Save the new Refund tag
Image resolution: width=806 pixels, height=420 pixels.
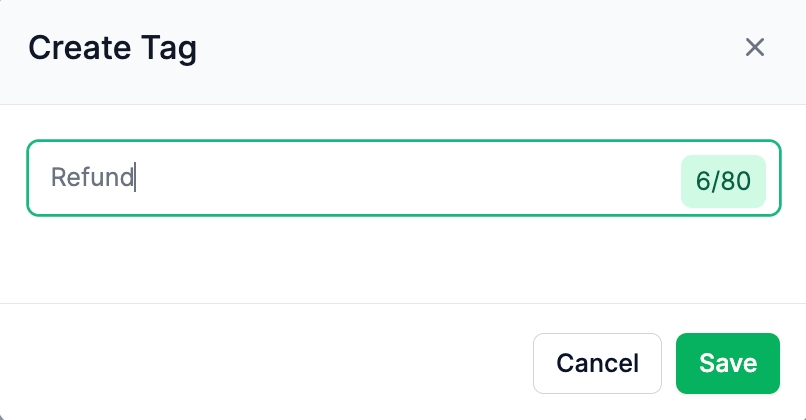point(727,363)
